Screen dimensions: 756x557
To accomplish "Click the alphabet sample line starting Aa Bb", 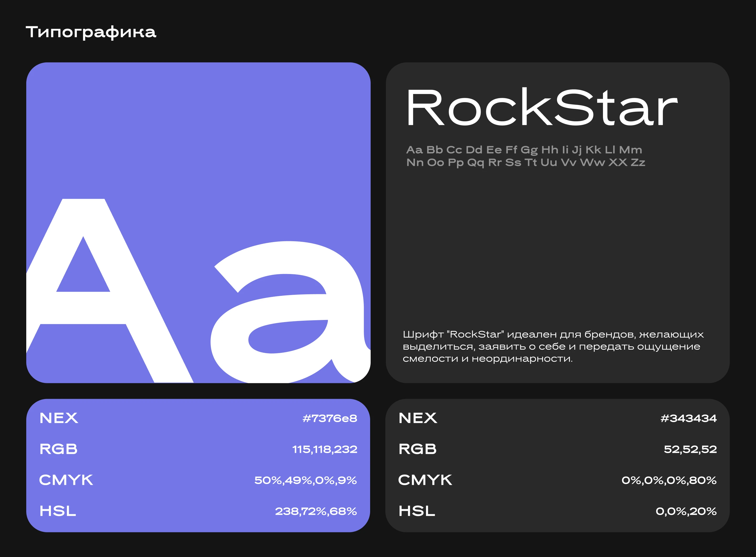I will pos(524,150).
